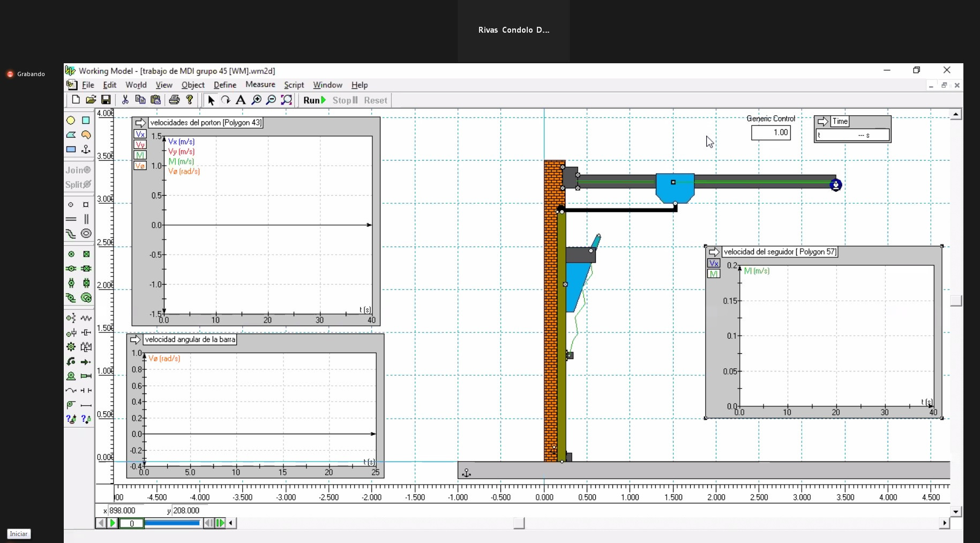The height and width of the screenshot is (543, 980).
Task: Click arrow on velocidades del porton meter
Action: click(140, 123)
